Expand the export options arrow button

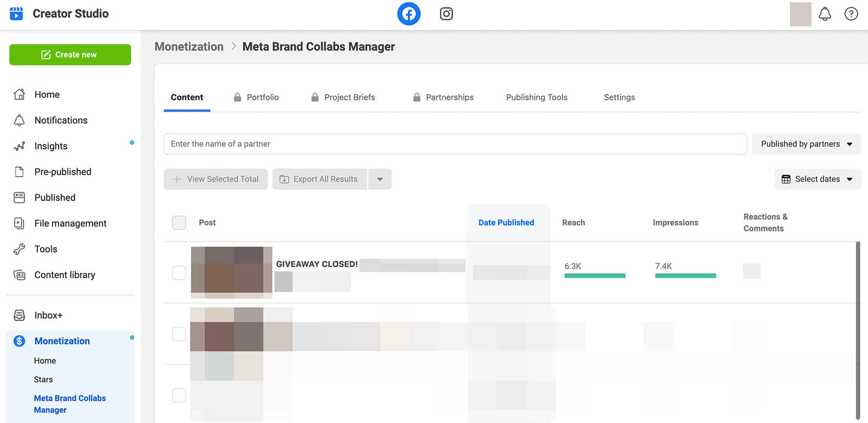coord(380,179)
